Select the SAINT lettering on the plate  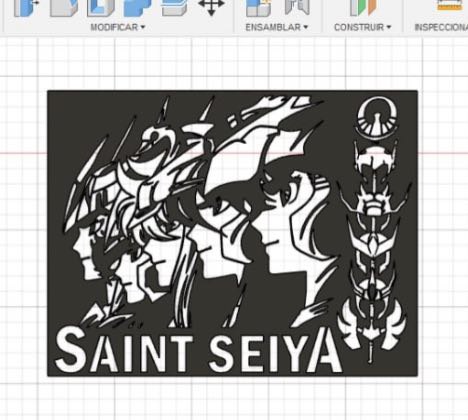point(123,349)
